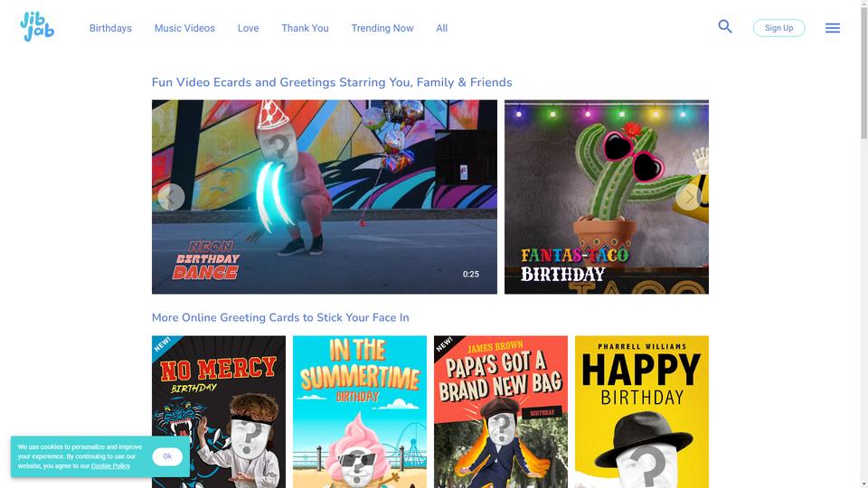
Task: Click the Sign Up button
Action: (778, 28)
